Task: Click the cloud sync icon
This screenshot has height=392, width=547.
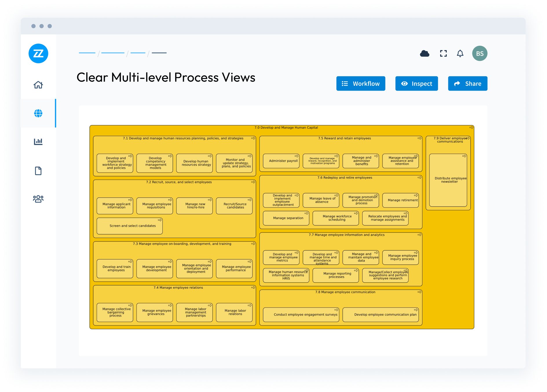Action: [x=425, y=54]
